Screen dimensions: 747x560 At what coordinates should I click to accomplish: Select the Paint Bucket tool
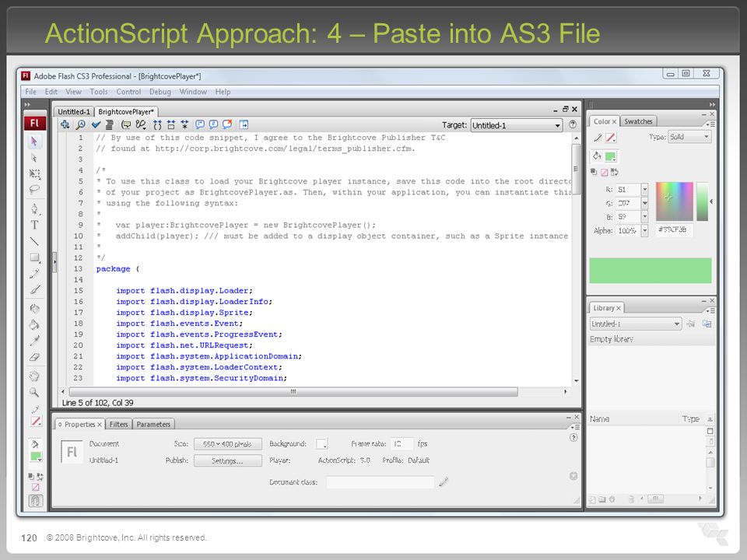click(x=34, y=325)
